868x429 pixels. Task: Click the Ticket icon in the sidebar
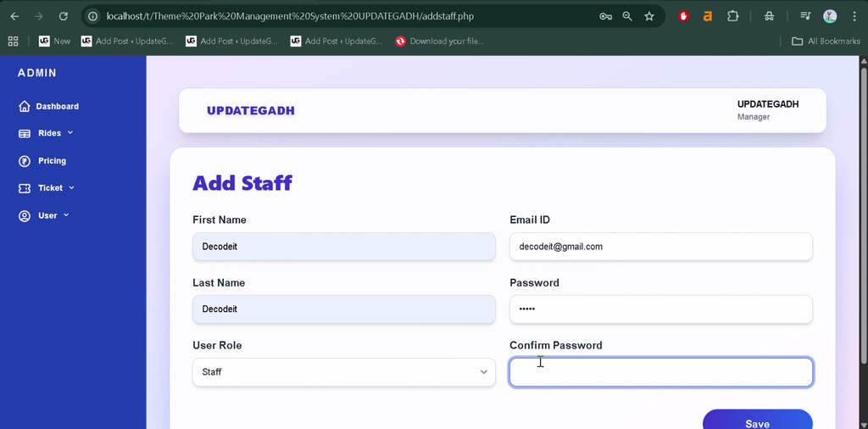pos(25,188)
